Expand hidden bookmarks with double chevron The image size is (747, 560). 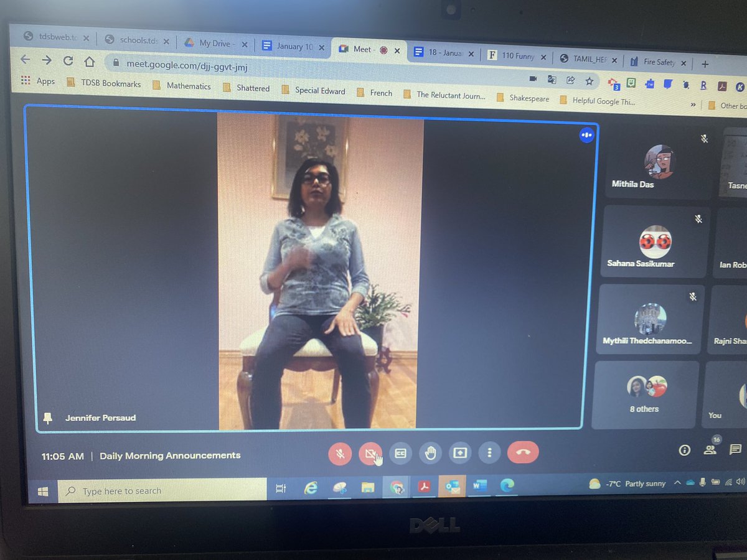click(693, 105)
